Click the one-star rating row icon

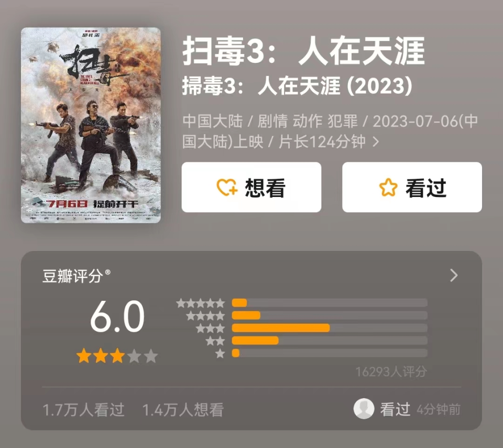(220, 354)
